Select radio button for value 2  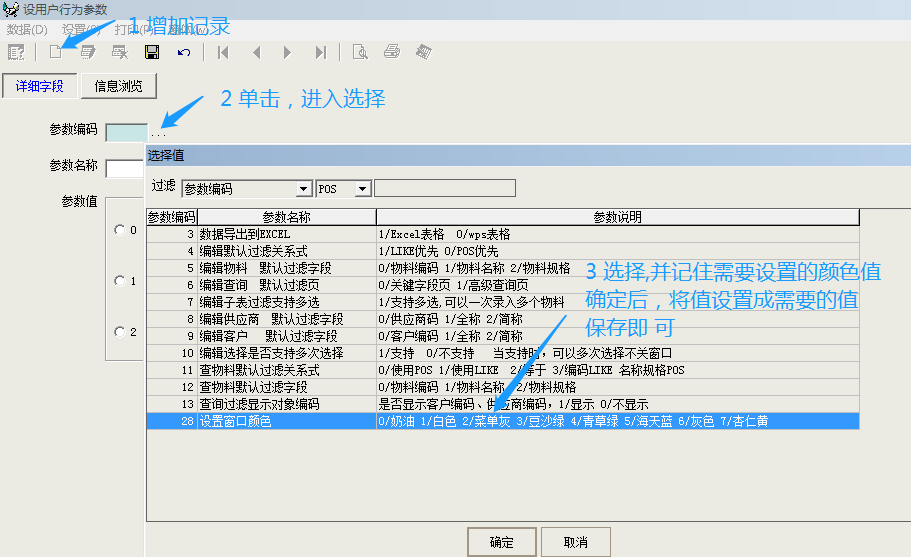tap(120, 332)
